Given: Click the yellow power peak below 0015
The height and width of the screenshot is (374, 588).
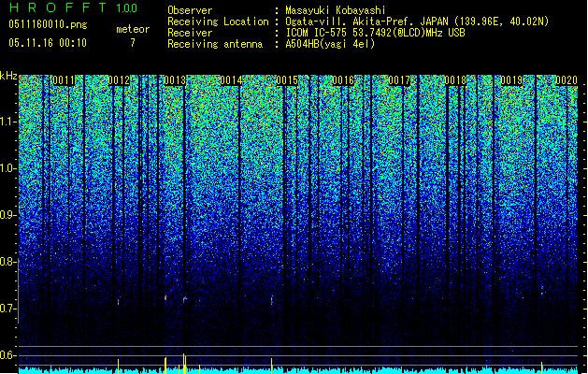Looking at the screenshot, I should [x=272, y=366].
